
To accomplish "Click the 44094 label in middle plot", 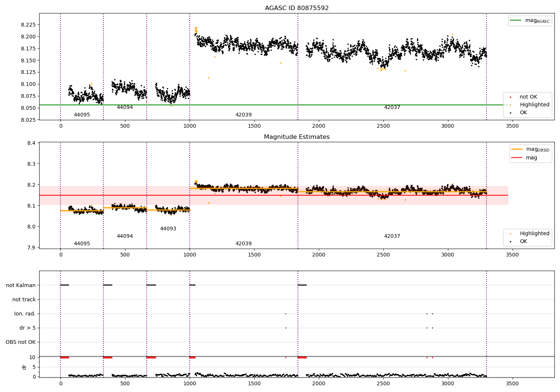I will tap(125, 236).
